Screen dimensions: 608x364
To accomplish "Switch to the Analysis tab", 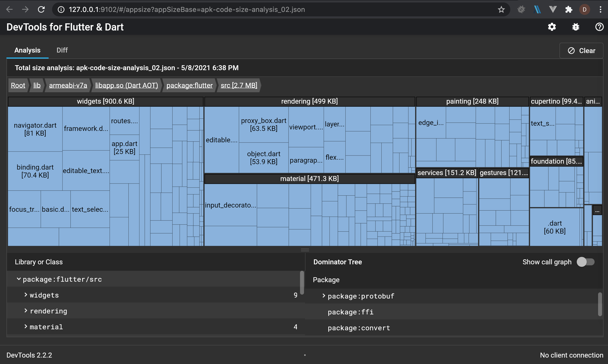I will 27,50.
